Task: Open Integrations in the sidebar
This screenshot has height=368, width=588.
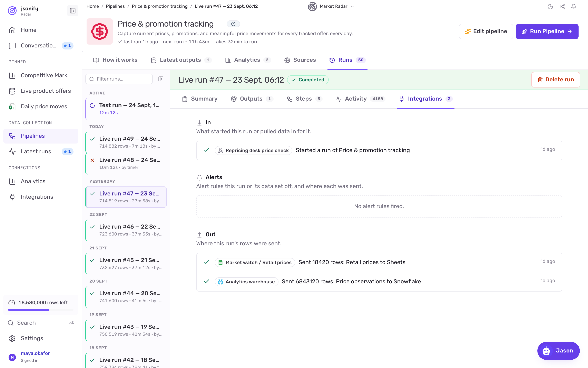Action: point(41,197)
